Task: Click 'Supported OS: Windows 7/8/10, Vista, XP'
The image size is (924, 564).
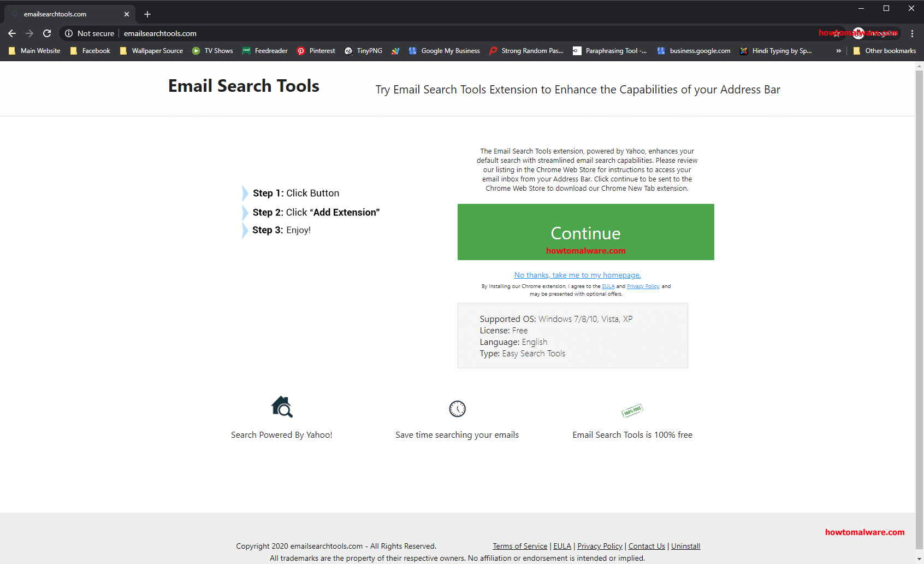Action: click(556, 319)
